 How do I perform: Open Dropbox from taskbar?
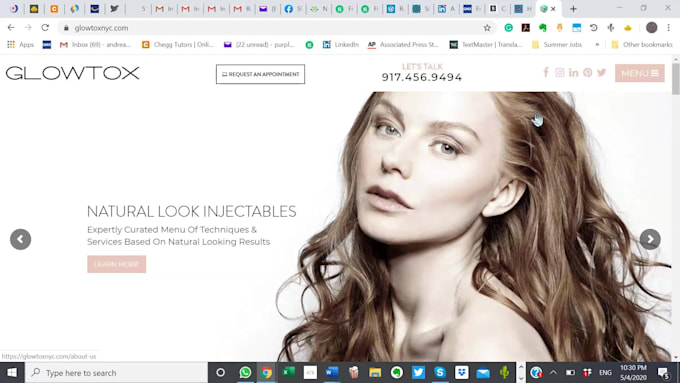(x=462, y=373)
